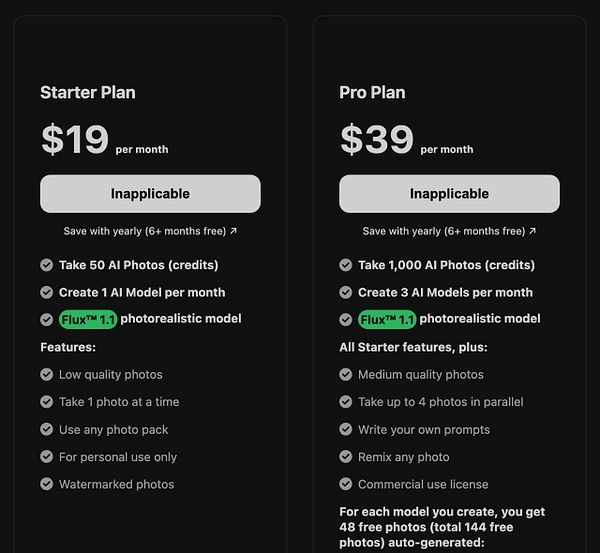600x553 pixels.
Task: Click check icon beside Create 3 AI Models
Action: point(346,292)
